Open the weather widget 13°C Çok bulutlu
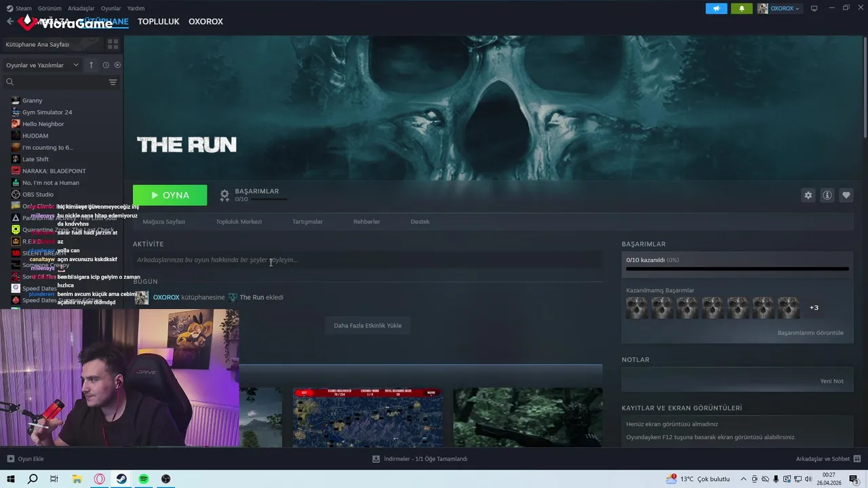This screenshot has height=488, width=868. tap(698, 479)
